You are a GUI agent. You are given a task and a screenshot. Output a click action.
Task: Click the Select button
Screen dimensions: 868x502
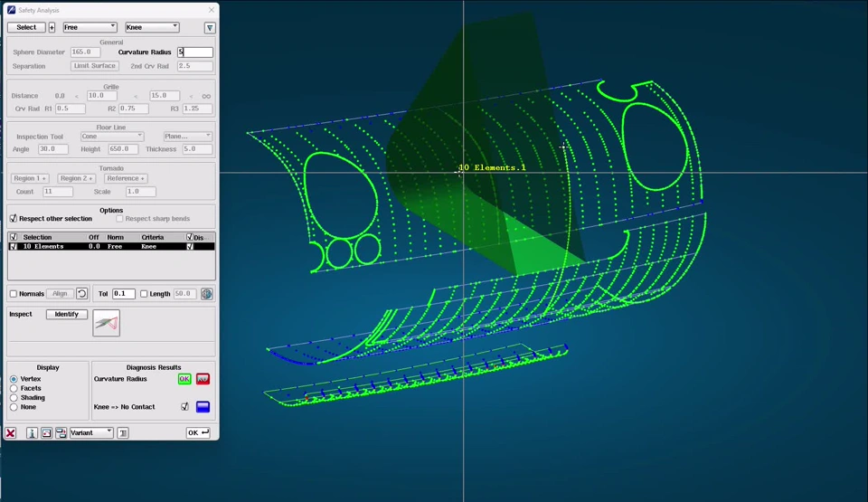coord(26,27)
